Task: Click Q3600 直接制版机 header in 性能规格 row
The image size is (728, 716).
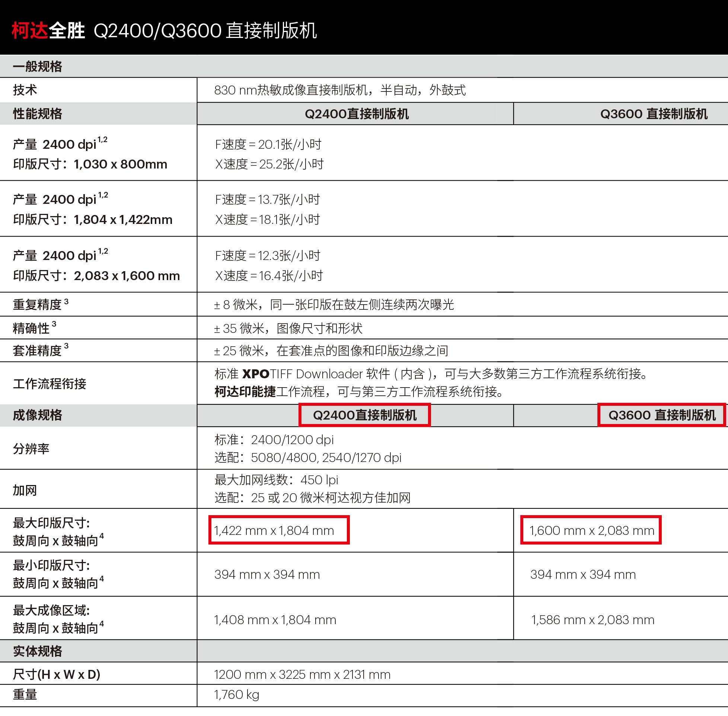Action: point(654,114)
